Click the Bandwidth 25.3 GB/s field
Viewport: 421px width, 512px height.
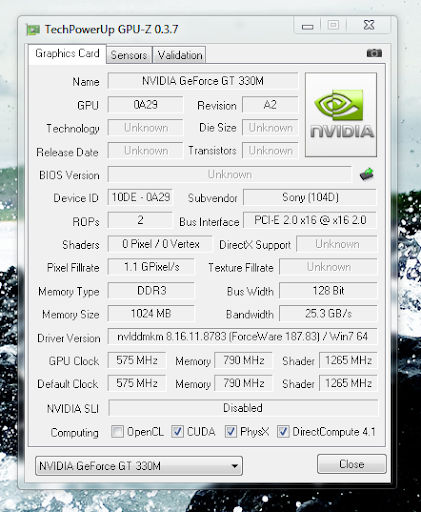pyautogui.click(x=328, y=313)
